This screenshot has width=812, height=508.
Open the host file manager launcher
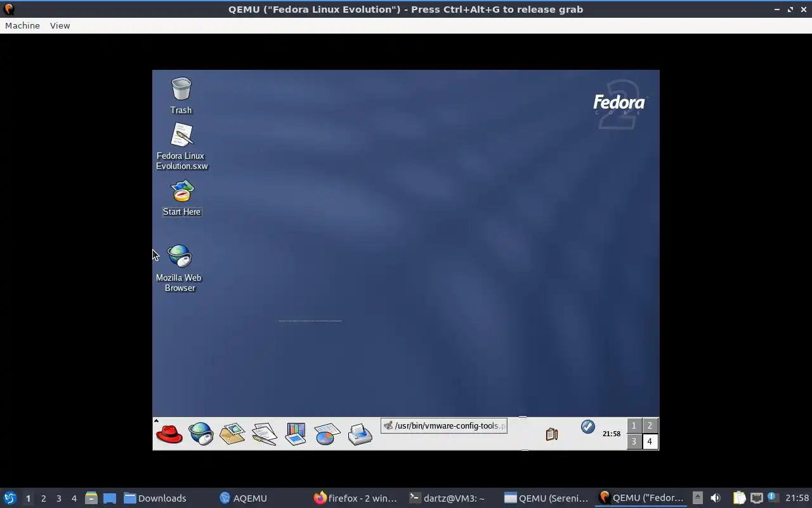click(x=91, y=498)
